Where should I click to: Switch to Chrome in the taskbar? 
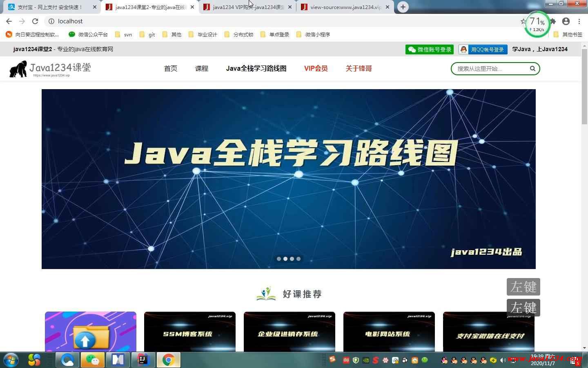point(168,360)
